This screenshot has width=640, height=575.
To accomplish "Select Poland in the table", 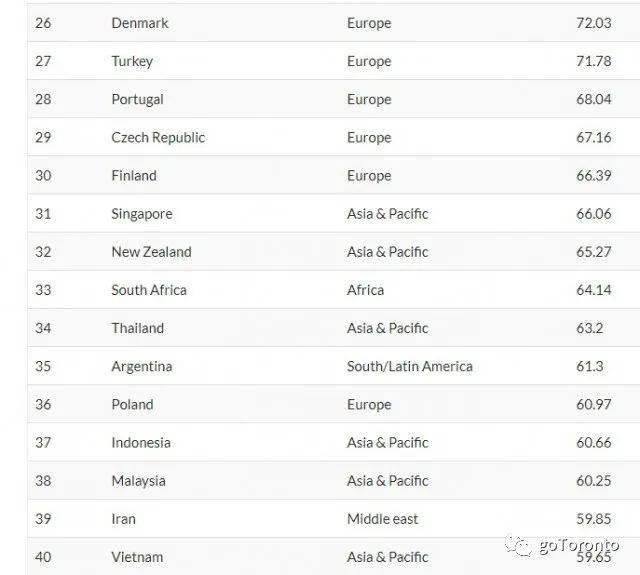I will click(132, 404).
